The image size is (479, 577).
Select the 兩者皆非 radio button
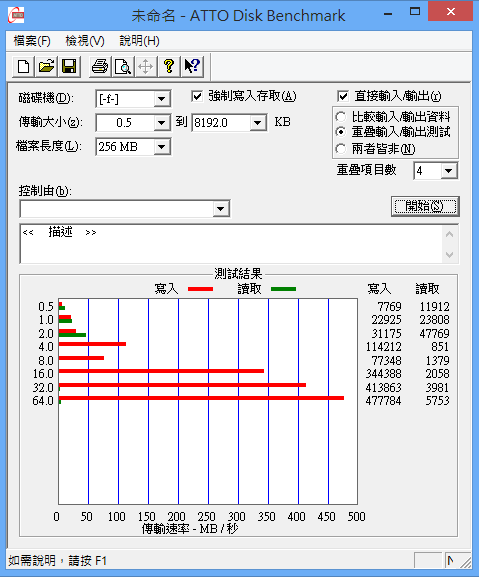341,149
